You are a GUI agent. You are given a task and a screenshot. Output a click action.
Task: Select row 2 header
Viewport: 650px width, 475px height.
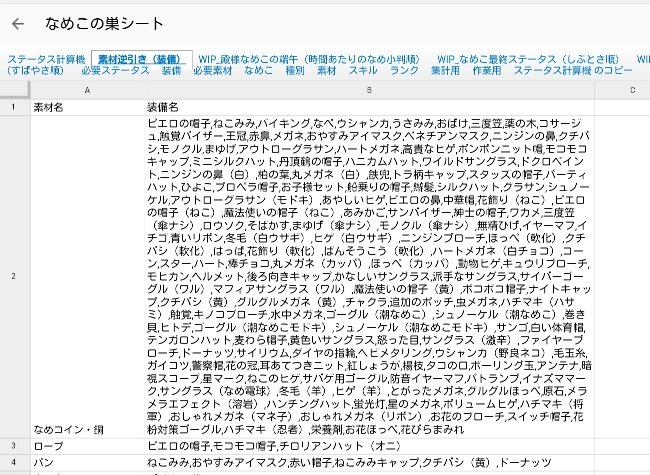coord(15,276)
